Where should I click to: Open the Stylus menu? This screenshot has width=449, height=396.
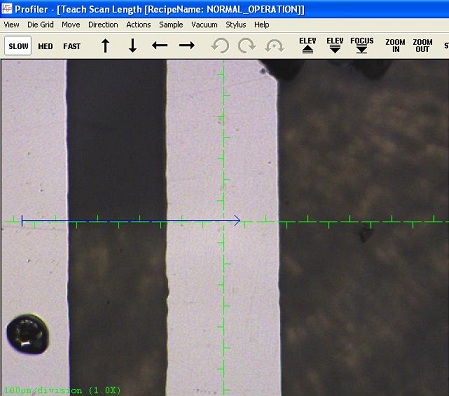(236, 25)
